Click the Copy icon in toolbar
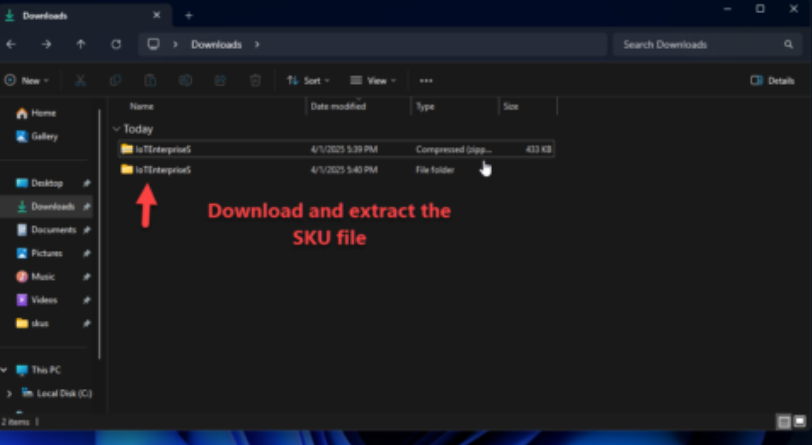Image resolution: width=812 pixels, height=445 pixels. tap(116, 80)
